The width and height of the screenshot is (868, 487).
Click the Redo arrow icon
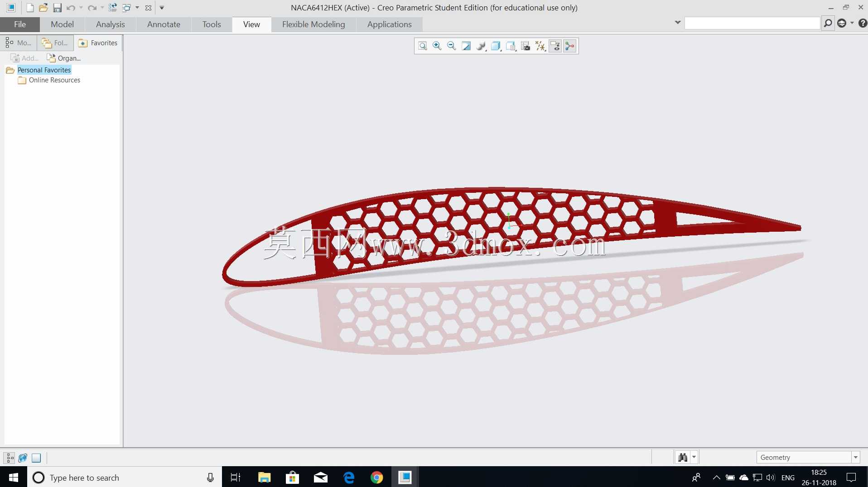point(92,8)
